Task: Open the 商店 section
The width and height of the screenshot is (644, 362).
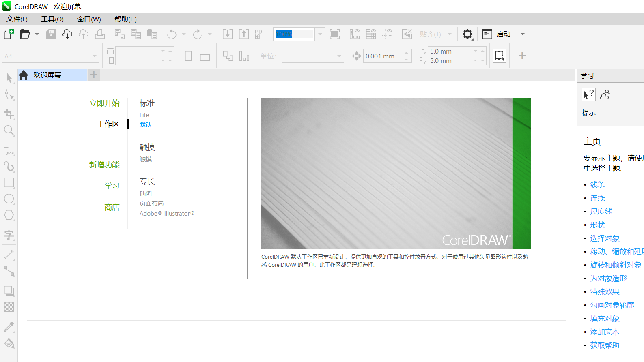Action: (112, 207)
